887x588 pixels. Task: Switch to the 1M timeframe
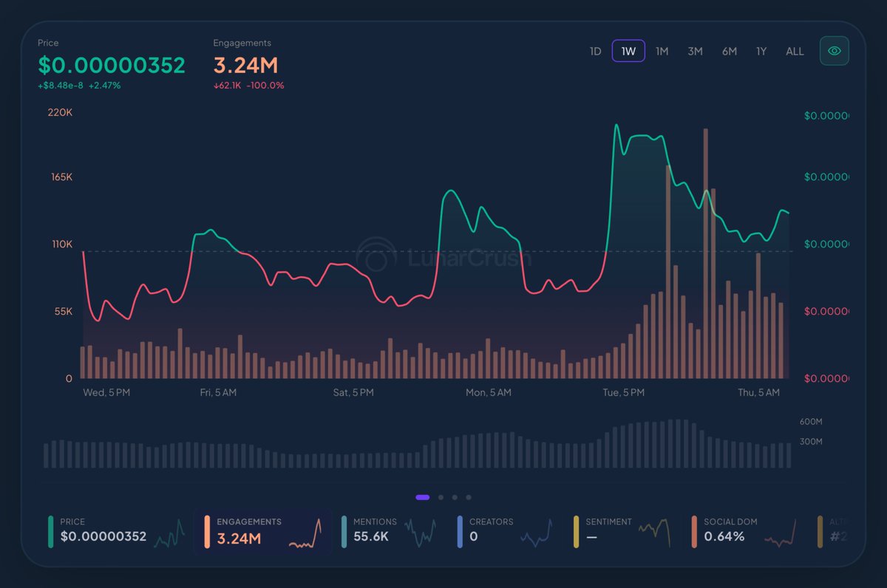click(662, 51)
